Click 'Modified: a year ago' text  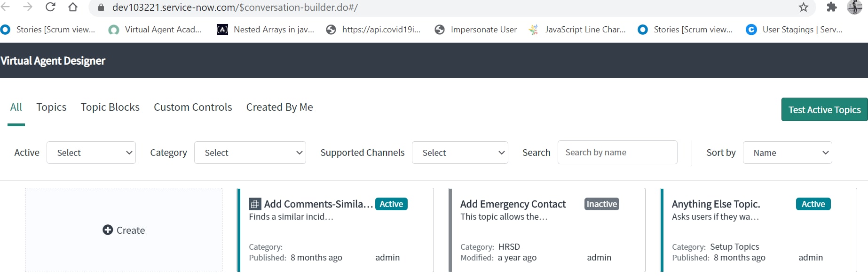498,257
